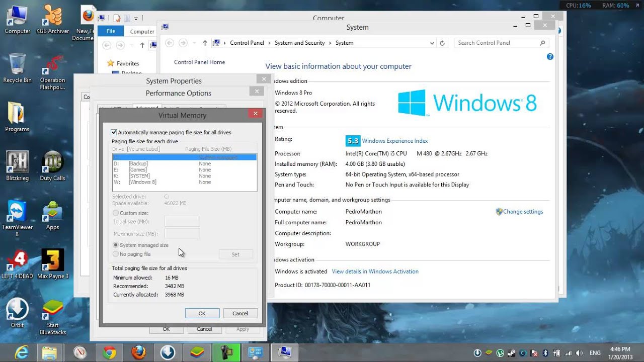The height and width of the screenshot is (362, 644).
Task: Open Windows Experience Index link
Action: click(x=395, y=141)
